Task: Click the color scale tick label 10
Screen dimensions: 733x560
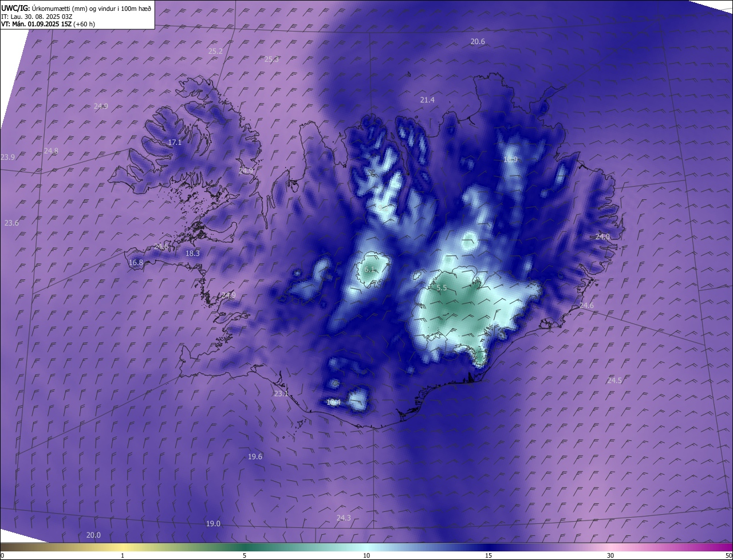Action: click(366, 555)
